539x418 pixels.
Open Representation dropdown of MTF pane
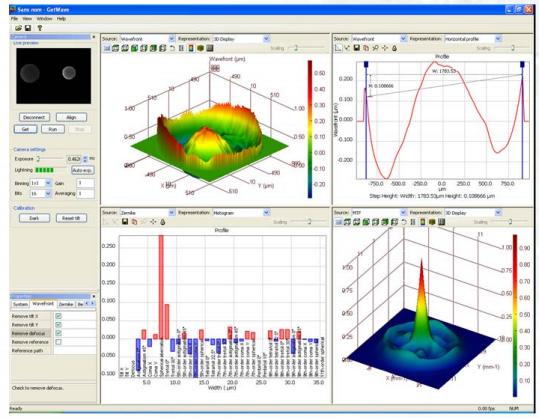coord(498,212)
